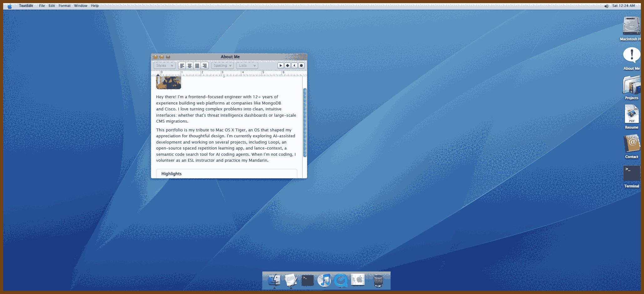Click the align right button
Image resolution: width=644 pixels, height=294 pixels.
[x=204, y=66]
